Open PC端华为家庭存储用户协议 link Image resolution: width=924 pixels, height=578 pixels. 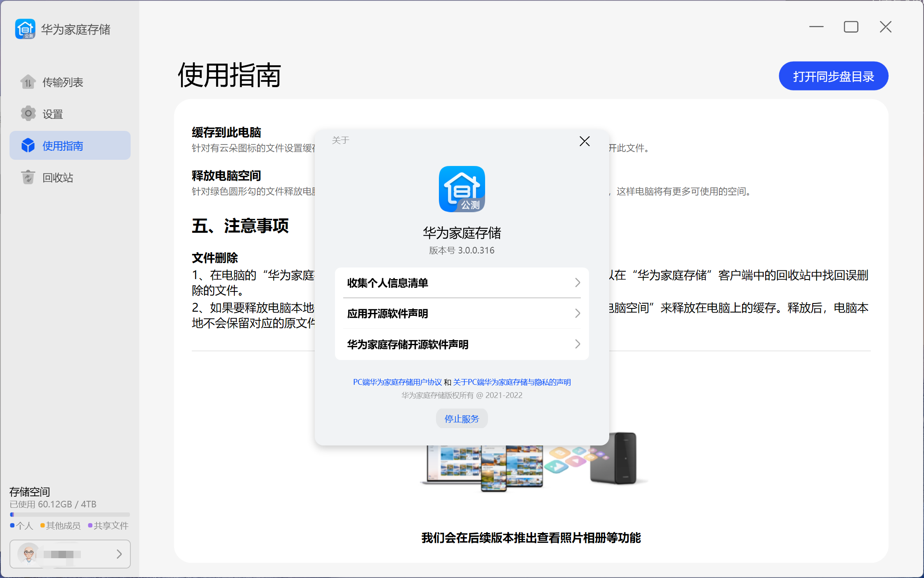pyautogui.click(x=397, y=382)
